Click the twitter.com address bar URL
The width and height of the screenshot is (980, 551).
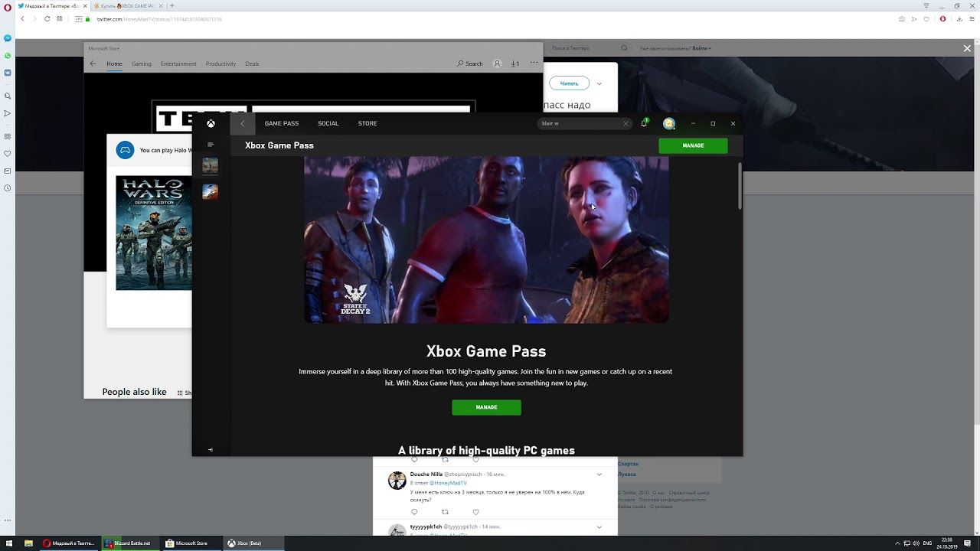click(159, 19)
